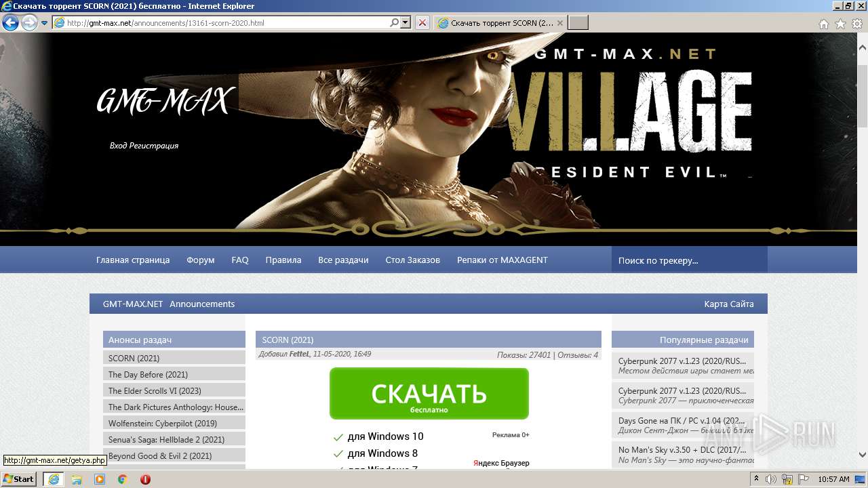Open File Explorer folder in taskbar
The width and height of the screenshot is (868, 488).
coord(77,479)
